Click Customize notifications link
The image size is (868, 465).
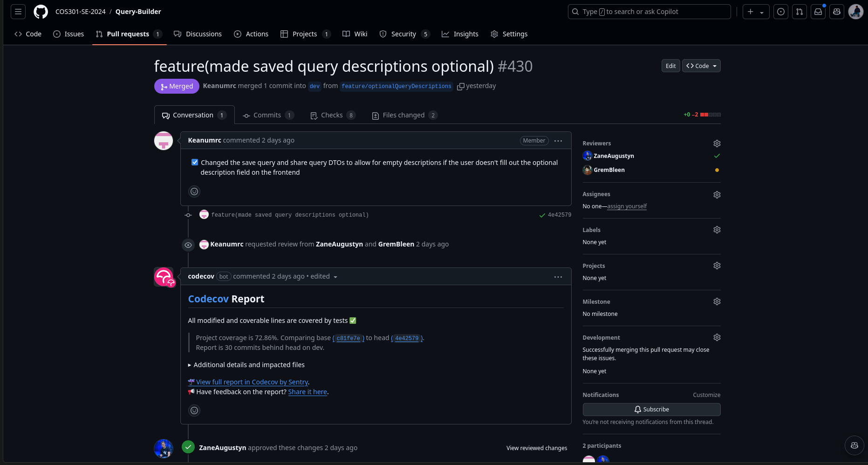(706, 395)
